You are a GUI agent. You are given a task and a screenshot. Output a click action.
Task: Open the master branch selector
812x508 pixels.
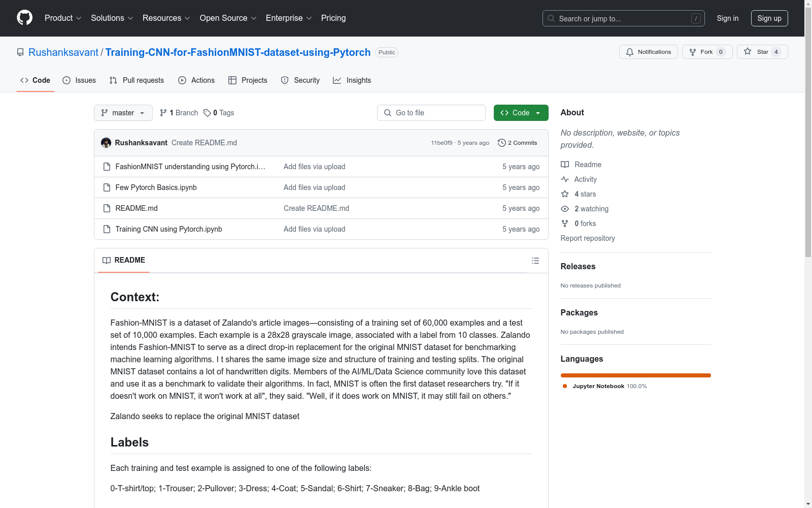tap(123, 113)
